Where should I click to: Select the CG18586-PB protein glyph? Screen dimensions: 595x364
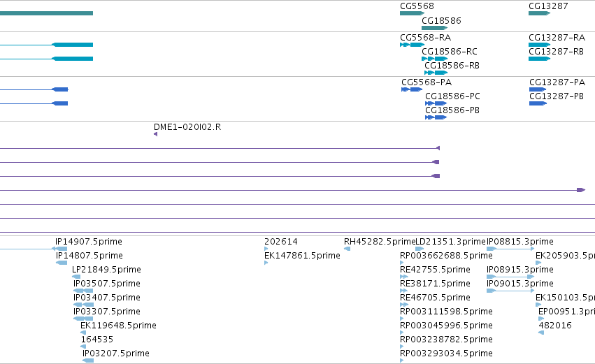coord(436,117)
